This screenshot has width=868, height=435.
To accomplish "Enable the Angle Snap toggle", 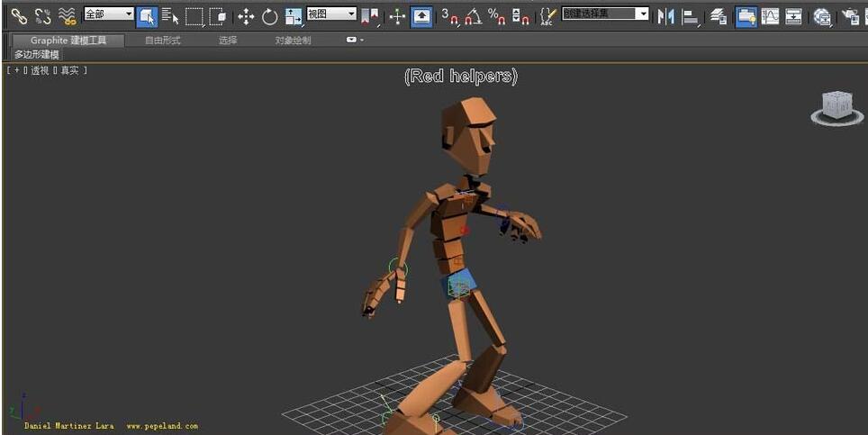I will 474,16.
